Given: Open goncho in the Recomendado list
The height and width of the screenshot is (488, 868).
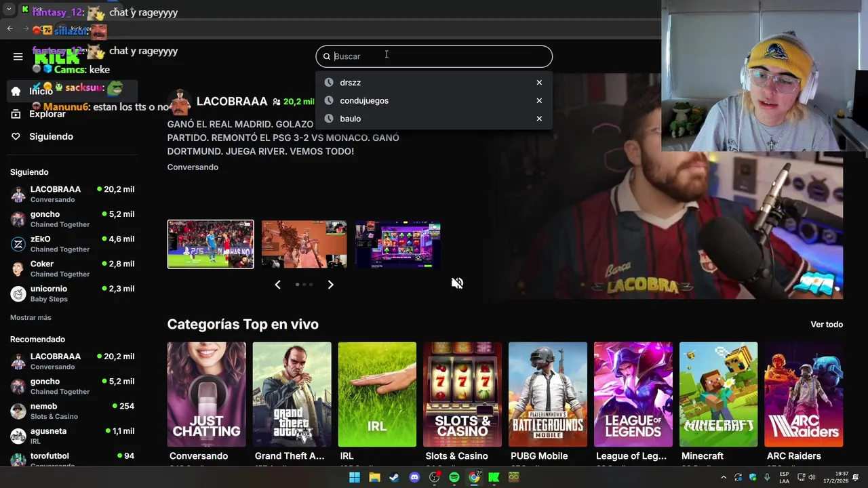Looking at the screenshot, I should pyautogui.click(x=73, y=386).
